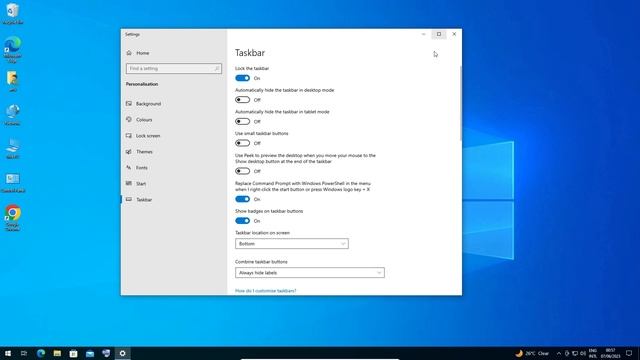Open Task View in the taskbar
Image resolution: width=640 pixels, height=360 pixels.
[x=24, y=353]
